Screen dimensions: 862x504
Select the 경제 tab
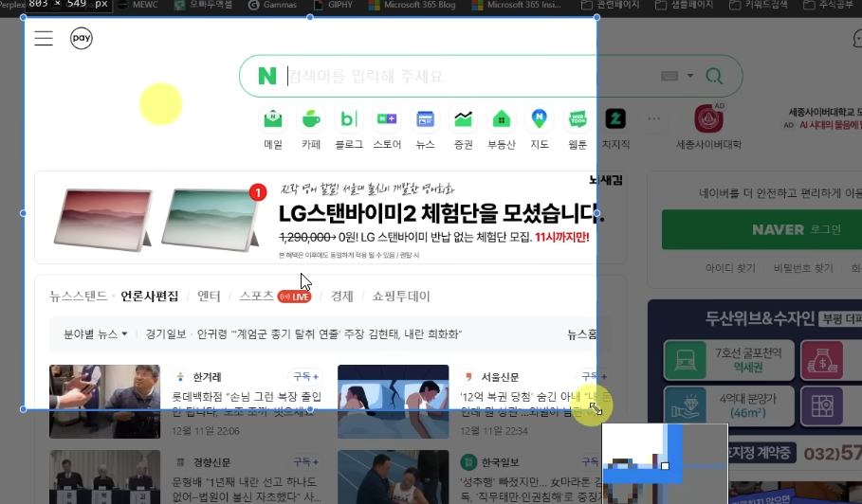tap(342, 297)
